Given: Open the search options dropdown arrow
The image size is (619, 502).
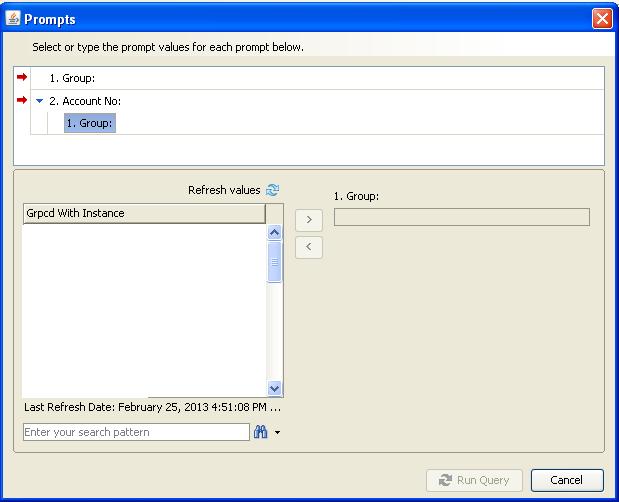Looking at the screenshot, I should coord(277,433).
